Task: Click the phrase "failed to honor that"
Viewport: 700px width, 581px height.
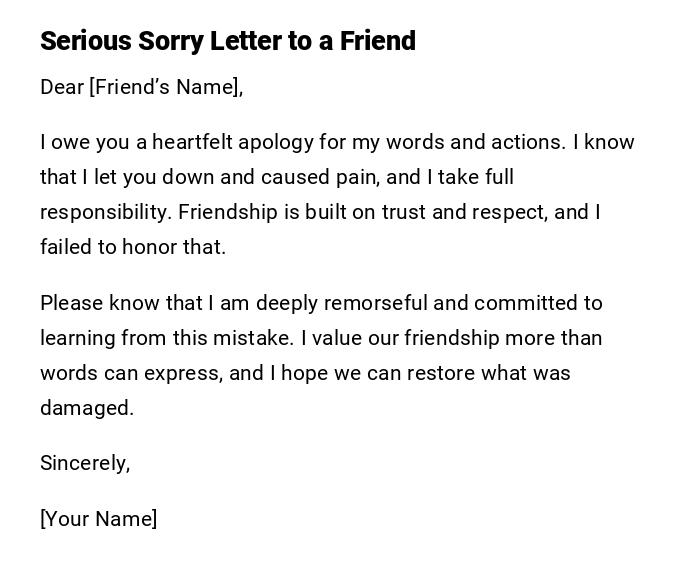Action: click(133, 247)
